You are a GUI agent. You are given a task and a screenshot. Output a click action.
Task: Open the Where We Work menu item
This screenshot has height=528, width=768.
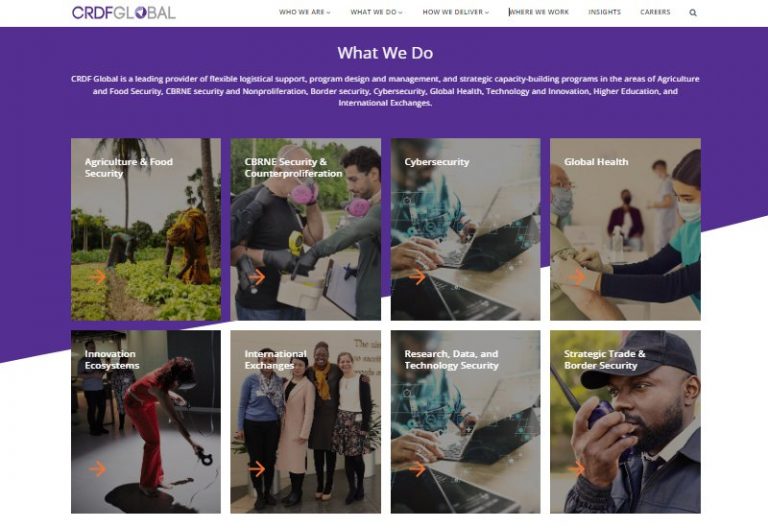539,12
